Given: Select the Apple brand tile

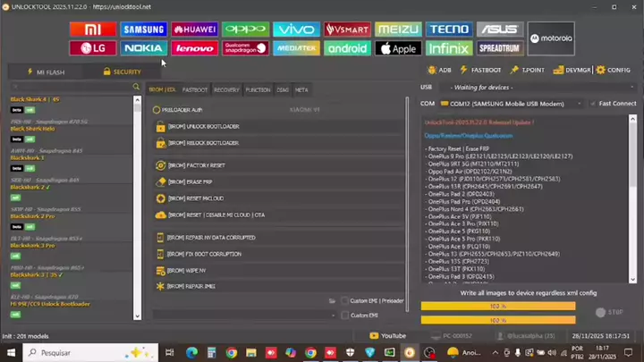Looking at the screenshot, I should [397, 48].
